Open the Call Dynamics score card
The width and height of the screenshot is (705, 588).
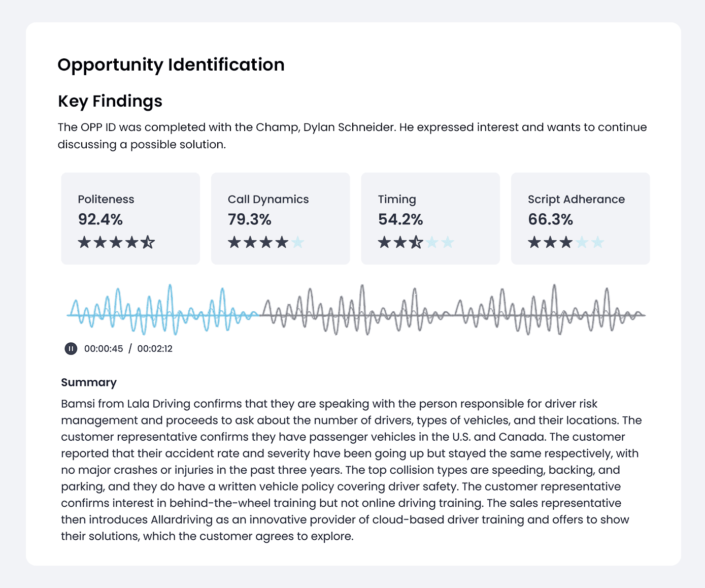point(281,218)
